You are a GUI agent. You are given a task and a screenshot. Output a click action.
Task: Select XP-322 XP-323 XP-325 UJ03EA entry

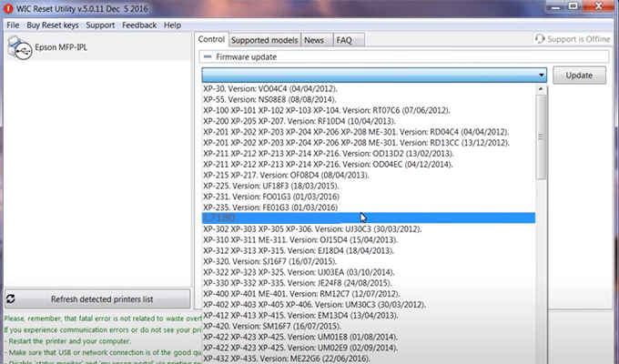369,272
